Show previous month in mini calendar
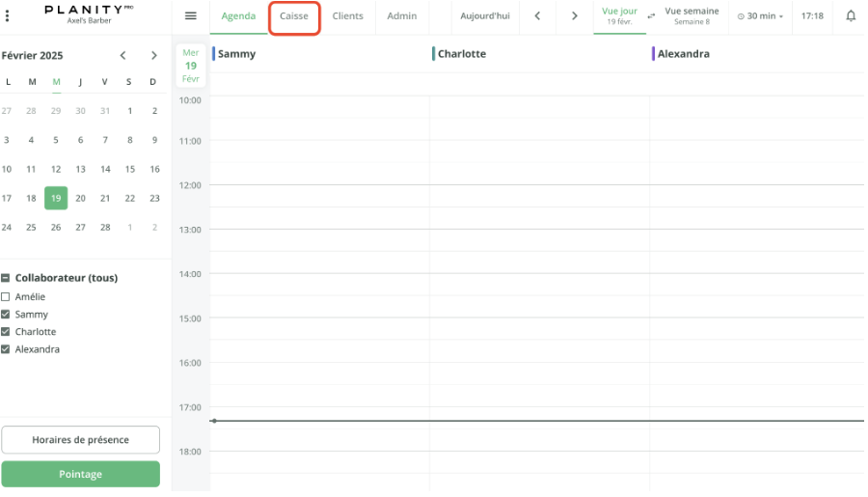This screenshot has height=497, width=868. click(x=122, y=55)
